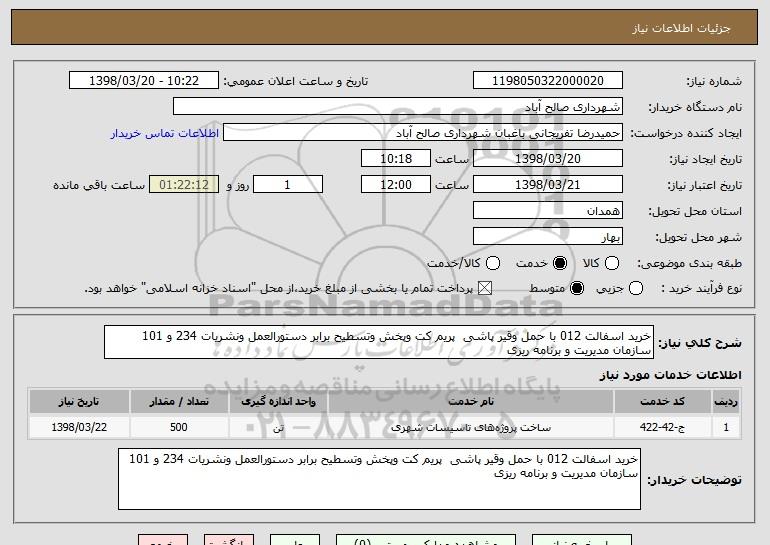Choose the متوسط purchase process option
Image resolution: width=770 pixels, height=545 pixels.
(577, 288)
